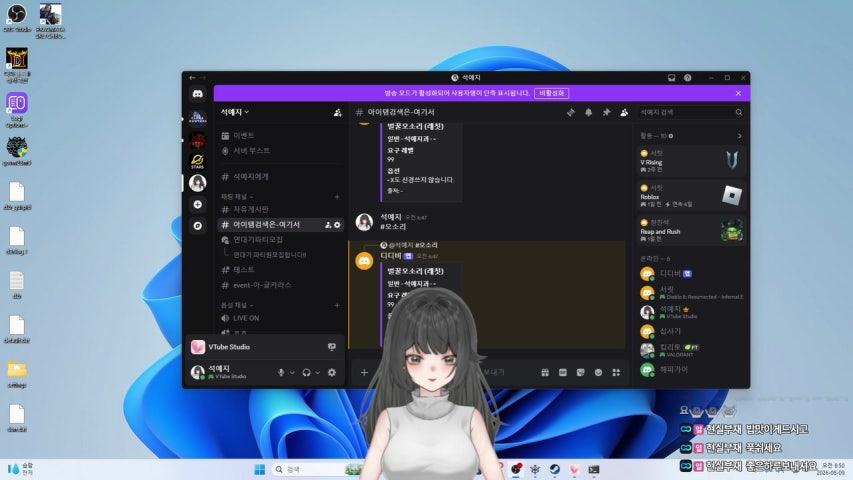853x480 pixels.
Task: Open the event-아-글카라스 channel
Action: tap(280, 285)
